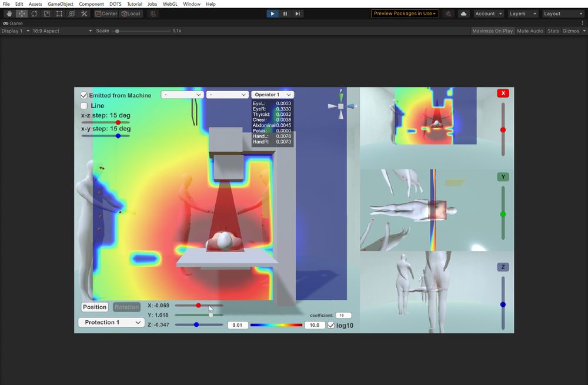Image resolution: width=588 pixels, height=385 pixels.
Task: Click the orientation axis gizmo
Action: click(x=341, y=106)
